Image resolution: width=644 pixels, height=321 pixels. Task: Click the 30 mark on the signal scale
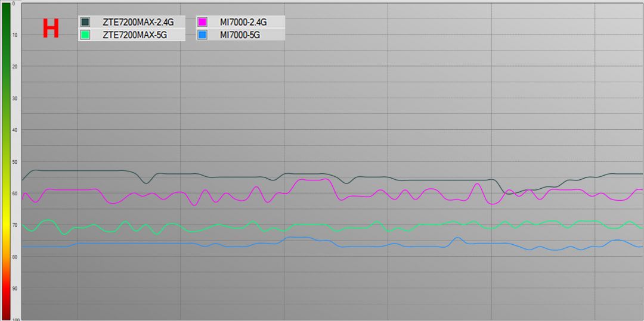coord(15,98)
